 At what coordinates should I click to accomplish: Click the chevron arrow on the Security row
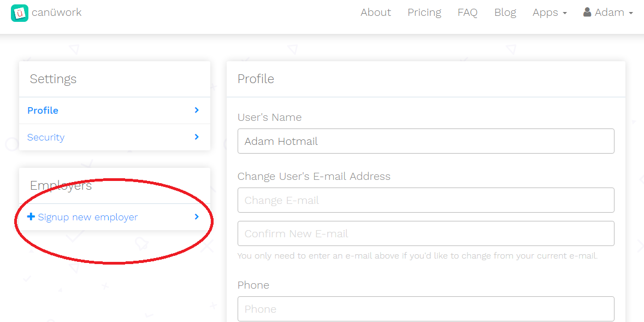(197, 137)
